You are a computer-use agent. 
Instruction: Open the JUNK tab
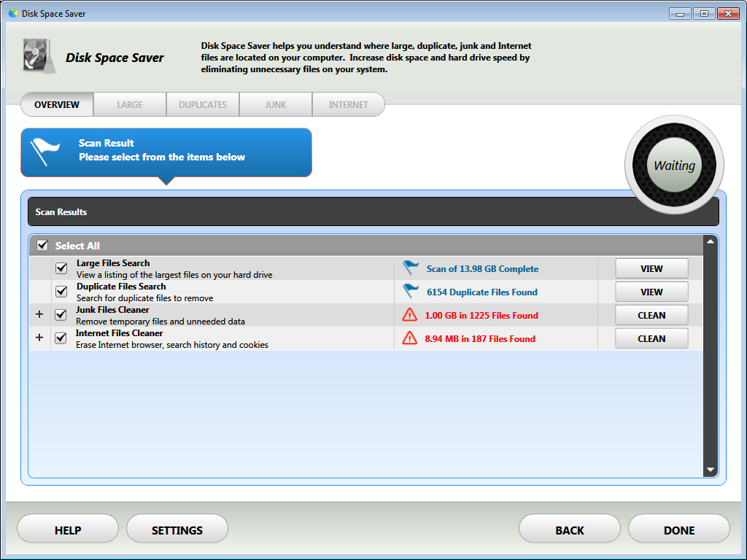(276, 104)
